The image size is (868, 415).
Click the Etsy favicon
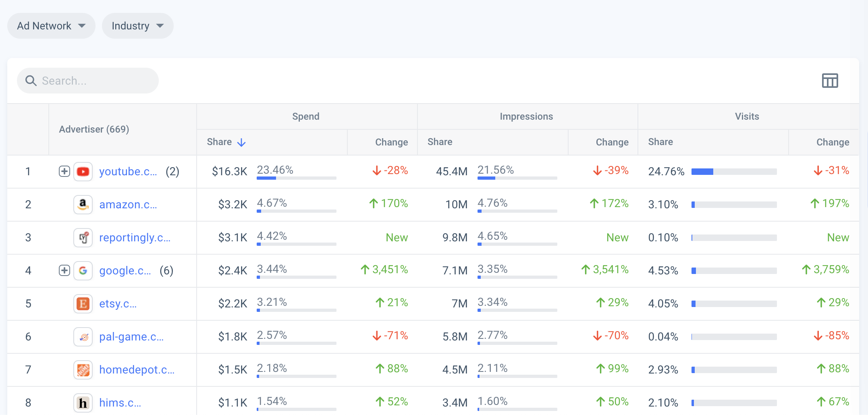coord(83,304)
